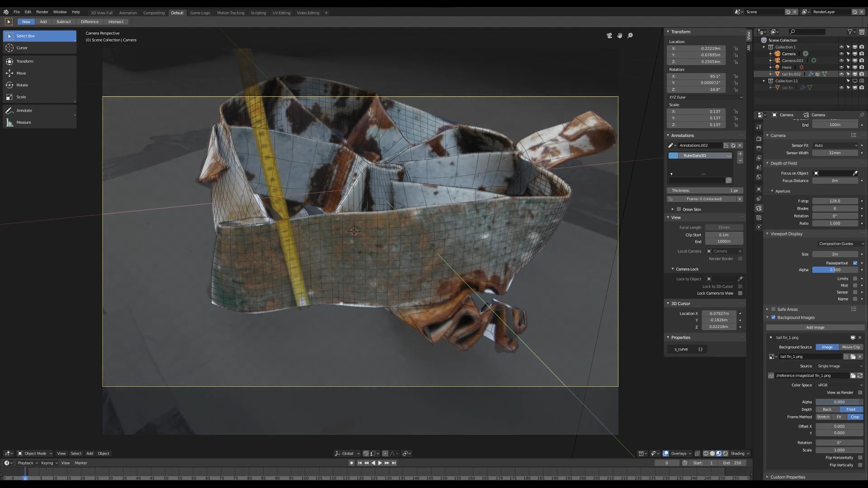Viewport: 868px width, 488px height.
Task: Enable the Limits checkbox
Action: coord(855,279)
